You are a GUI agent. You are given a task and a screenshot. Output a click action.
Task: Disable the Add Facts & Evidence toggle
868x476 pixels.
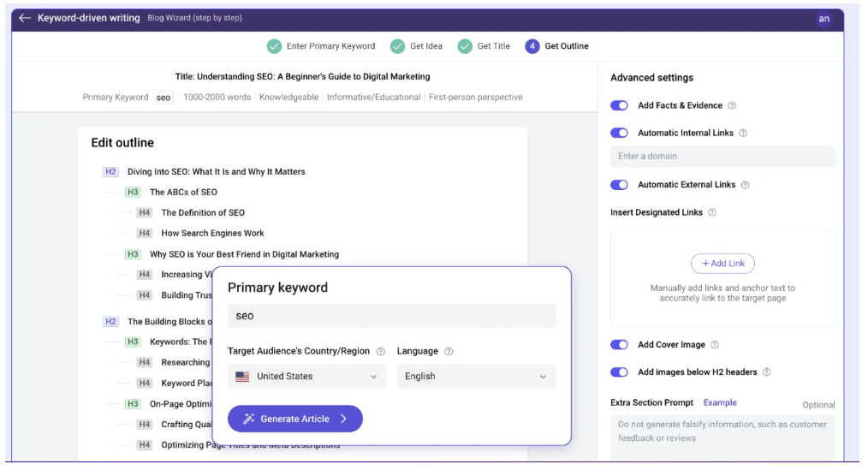point(619,106)
